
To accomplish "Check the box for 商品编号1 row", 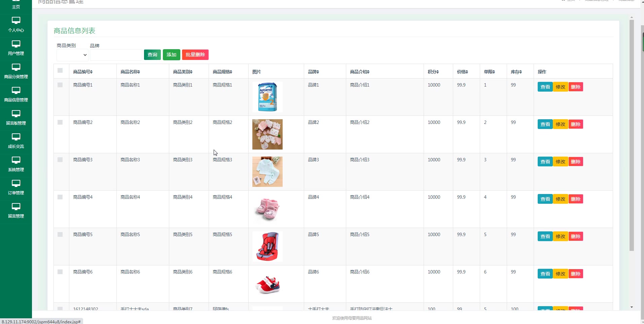I will point(60,85).
